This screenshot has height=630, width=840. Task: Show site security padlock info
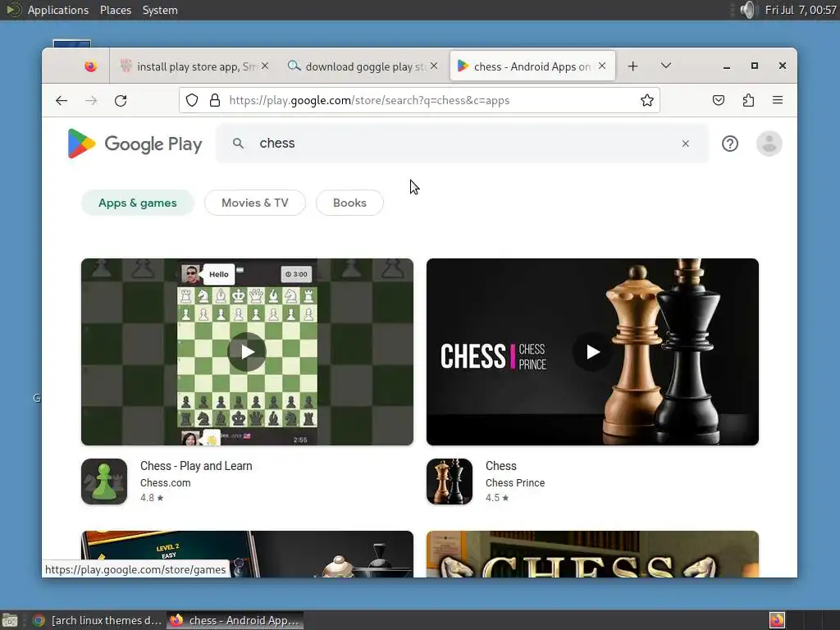[x=215, y=100]
